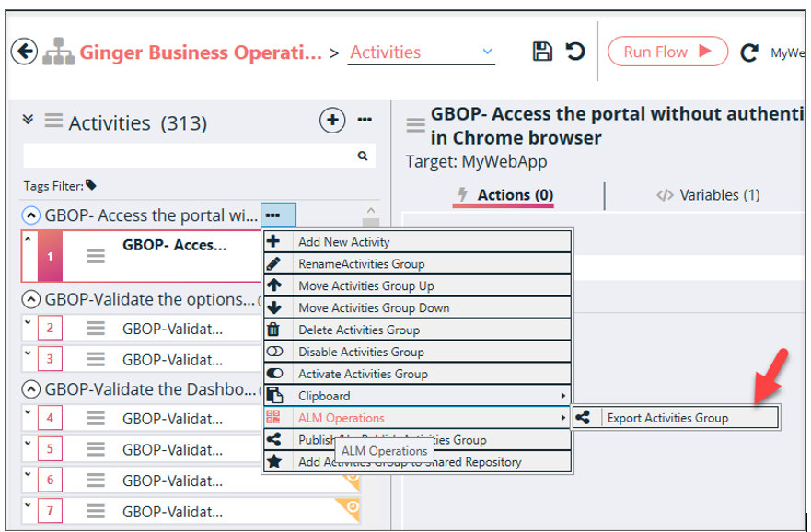Open the Activities view dropdown
Image resolution: width=811 pixels, height=532 pixels.
[487, 52]
